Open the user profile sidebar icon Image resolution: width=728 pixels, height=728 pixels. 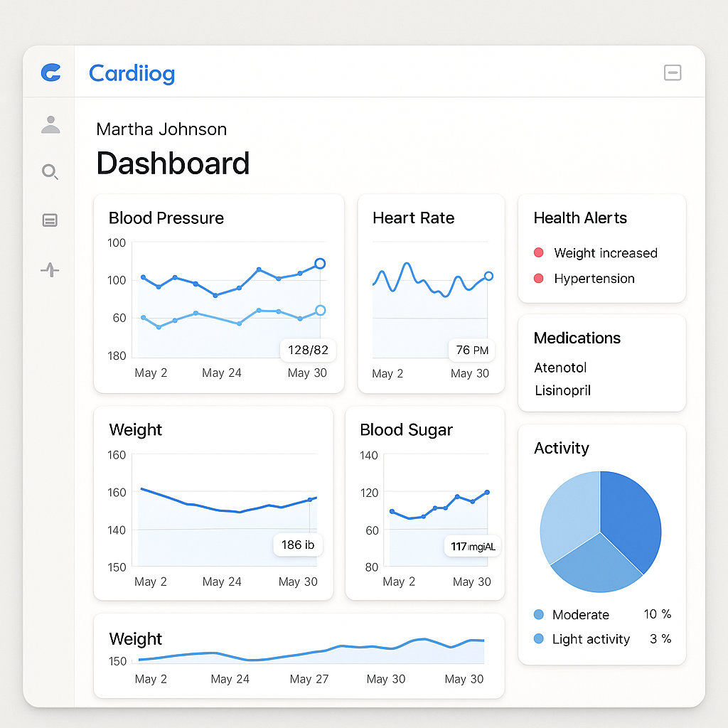point(50,125)
